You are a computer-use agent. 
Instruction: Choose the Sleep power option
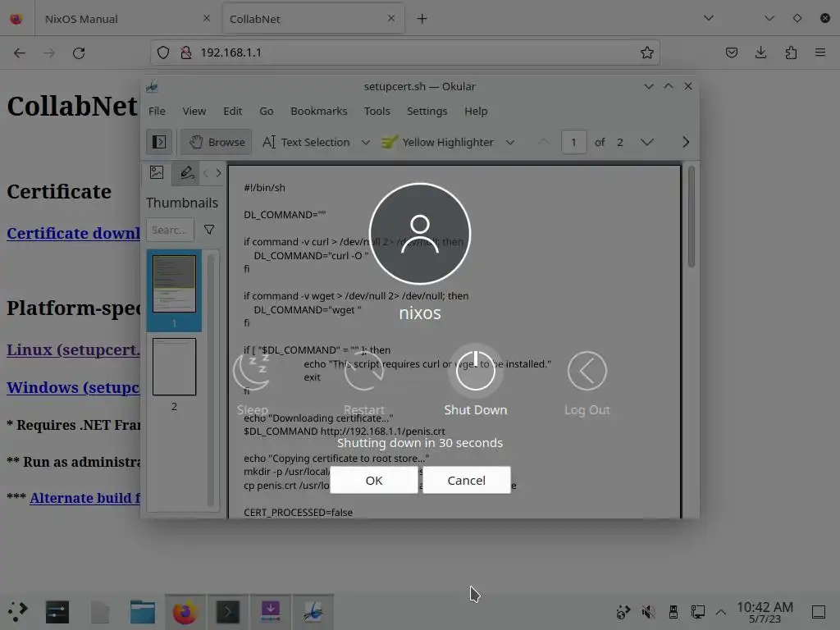(253, 384)
